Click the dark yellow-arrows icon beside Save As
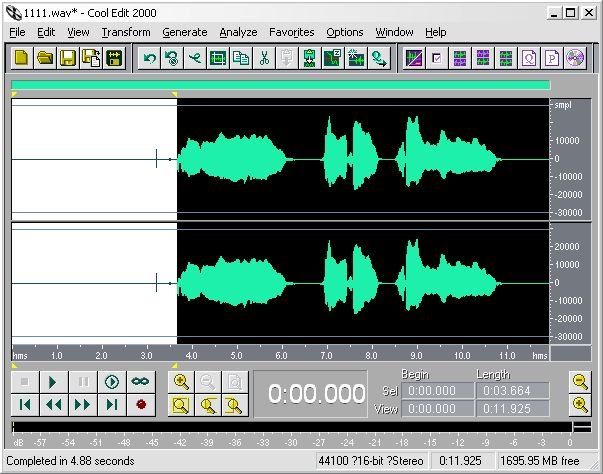 pos(114,58)
